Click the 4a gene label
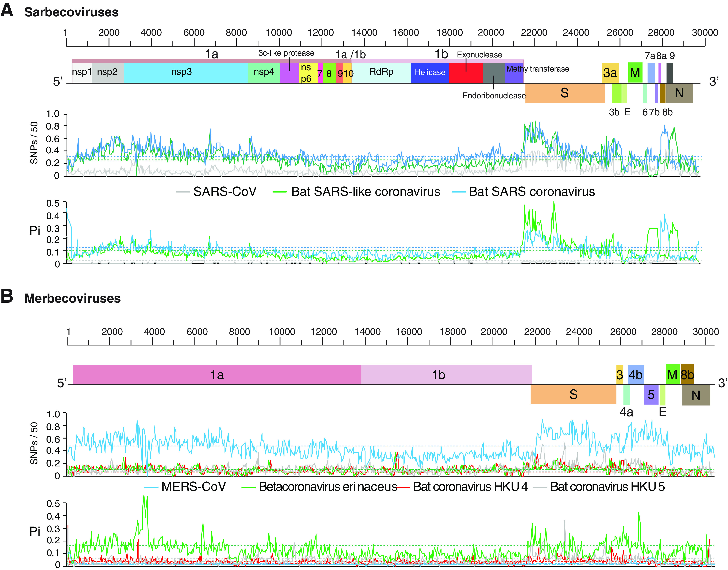Image resolution: width=728 pixels, height=570 pixels. coord(626,412)
